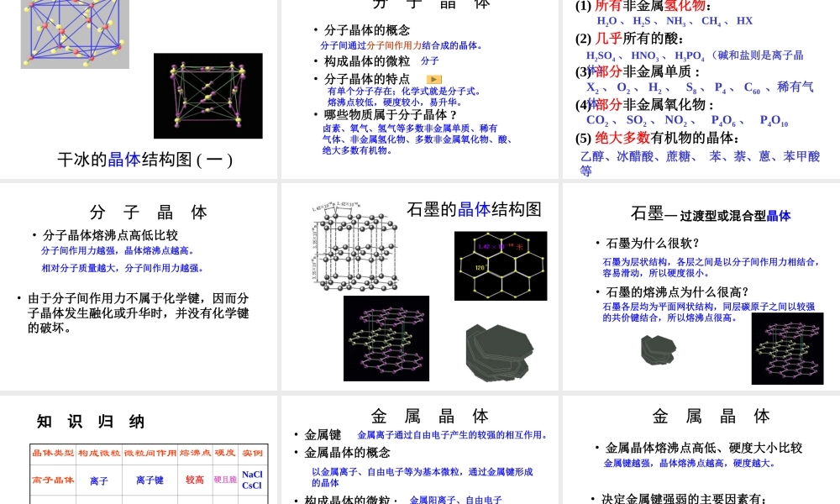Image resolution: width=840 pixels, height=504 pixels.
Task: Click the explanation starting 石墨各层均为平面网状结构
Action: (708, 312)
